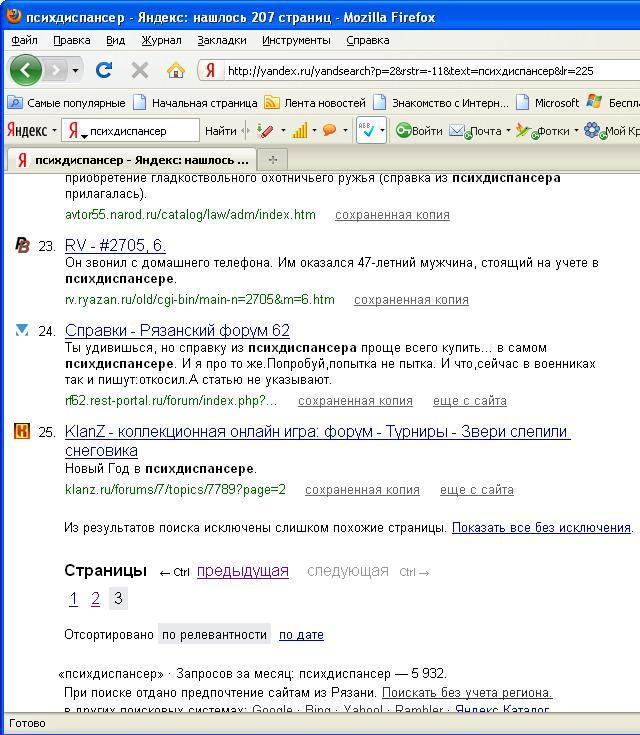Click Показать все без исключения link
This screenshot has height=735, width=640.
point(541,528)
